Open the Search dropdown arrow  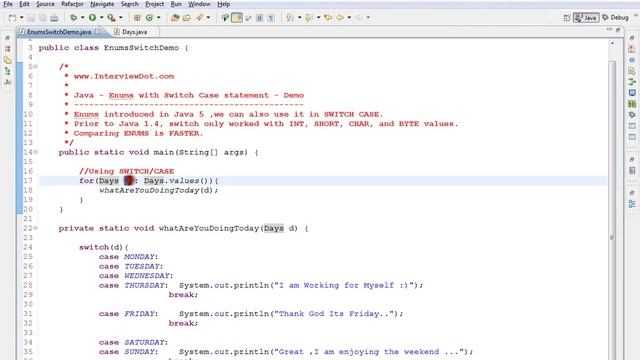(x=208, y=18)
